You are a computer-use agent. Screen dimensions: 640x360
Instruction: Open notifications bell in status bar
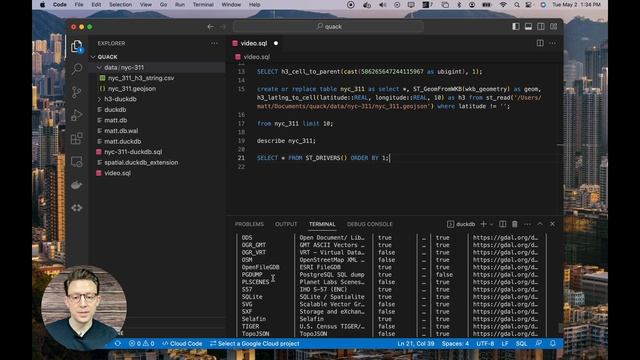point(553,344)
